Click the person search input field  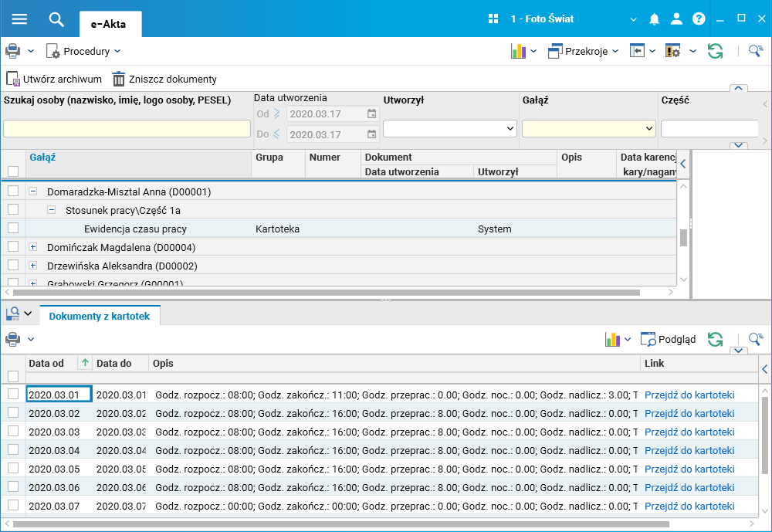click(126, 128)
